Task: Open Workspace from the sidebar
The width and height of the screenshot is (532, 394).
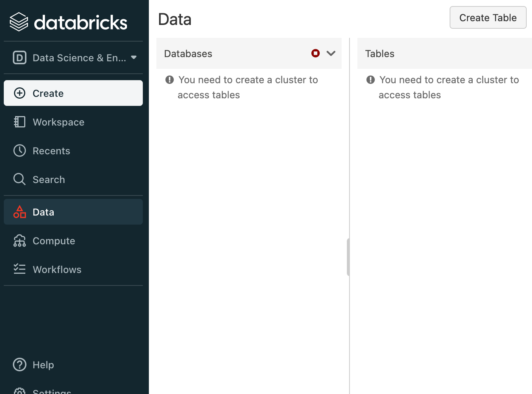Action: pyautogui.click(x=59, y=122)
